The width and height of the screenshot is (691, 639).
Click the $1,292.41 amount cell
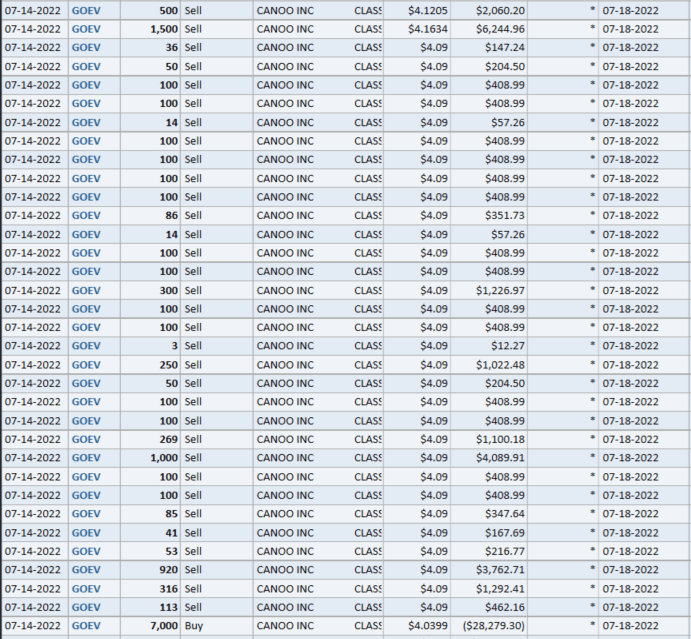tap(489, 589)
